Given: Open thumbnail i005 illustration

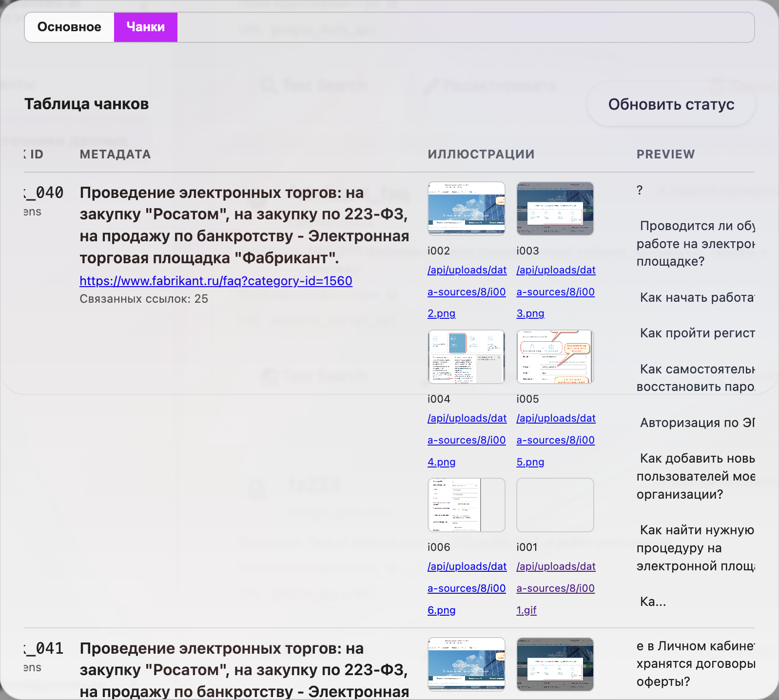Looking at the screenshot, I should pos(555,357).
